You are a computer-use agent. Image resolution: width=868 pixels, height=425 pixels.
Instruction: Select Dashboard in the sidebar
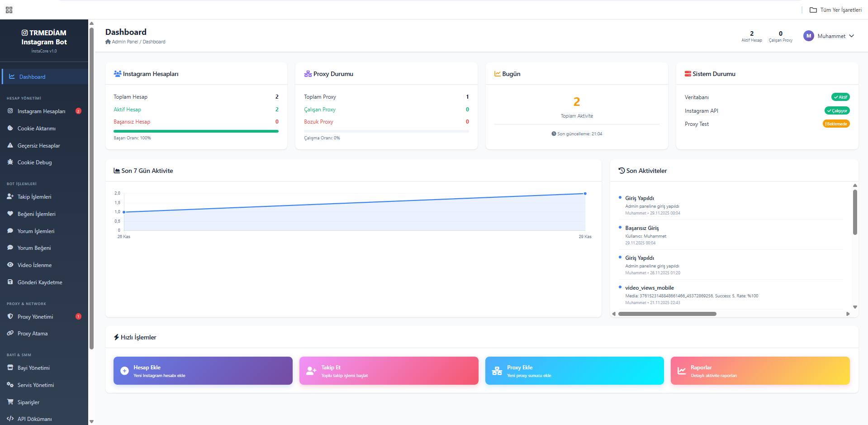tap(32, 77)
